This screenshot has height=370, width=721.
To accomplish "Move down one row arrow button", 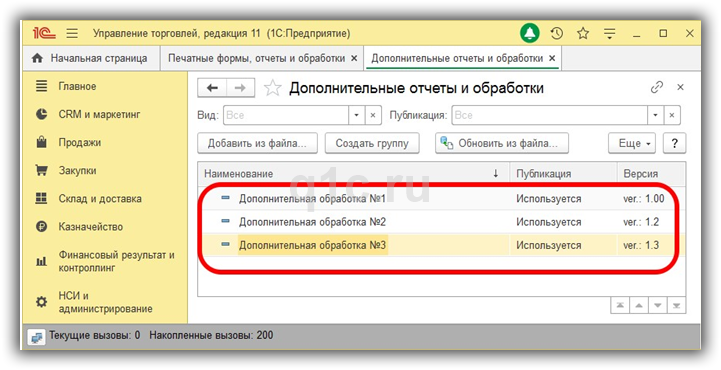I will click(x=658, y=305).
